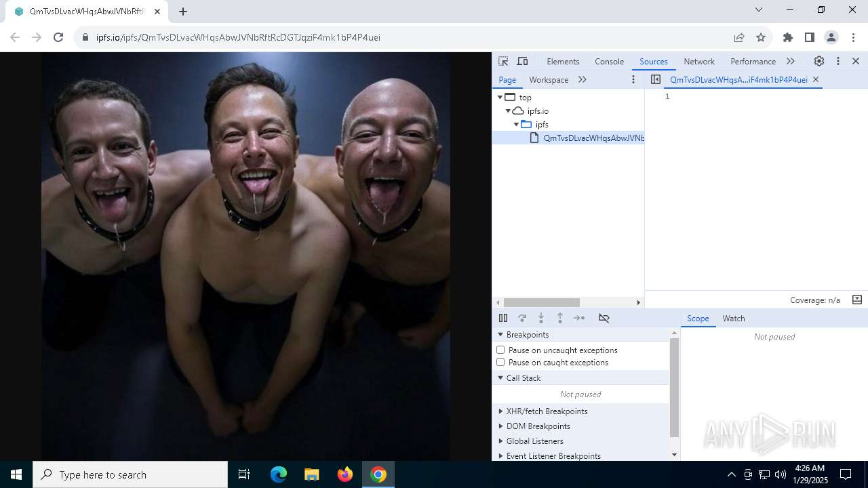Open volume control in system tray

(x=780, y=474)
